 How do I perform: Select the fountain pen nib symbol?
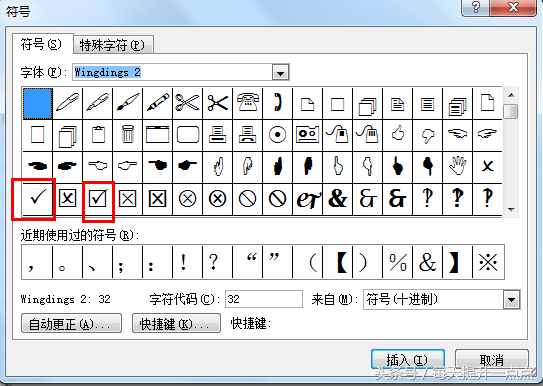pyautogui.click(x=97, y=103)
